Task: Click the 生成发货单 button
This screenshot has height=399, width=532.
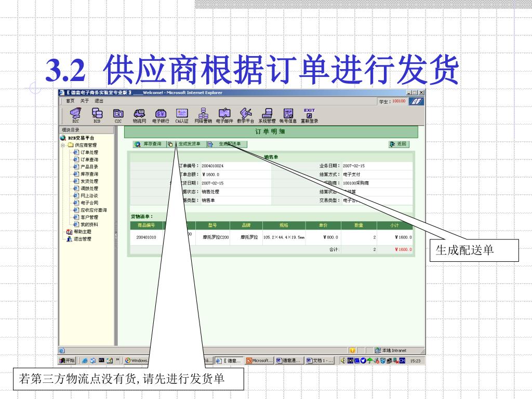Action: 185,144
